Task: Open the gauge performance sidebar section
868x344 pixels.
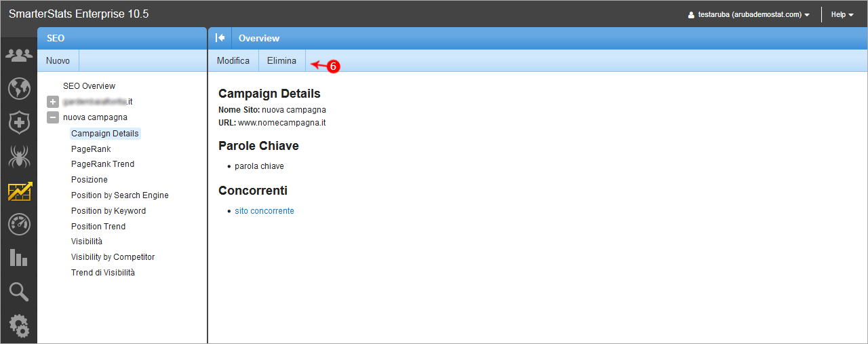Action: [19, 225]
